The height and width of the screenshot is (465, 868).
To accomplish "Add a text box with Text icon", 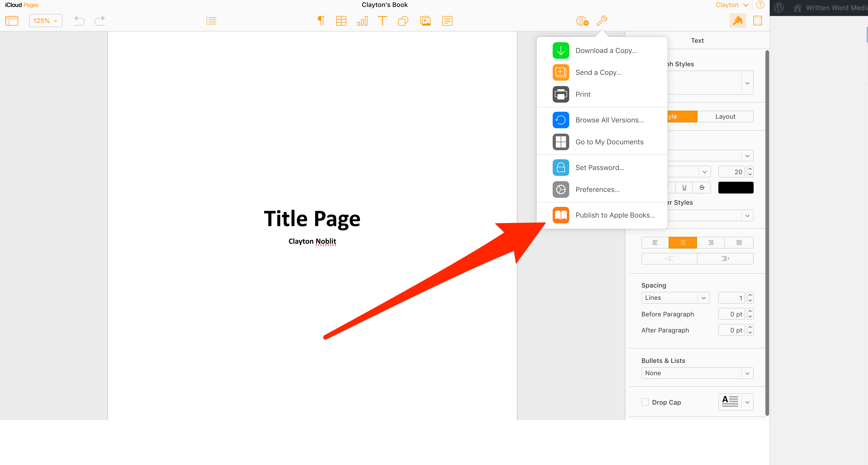I will 382,21.
